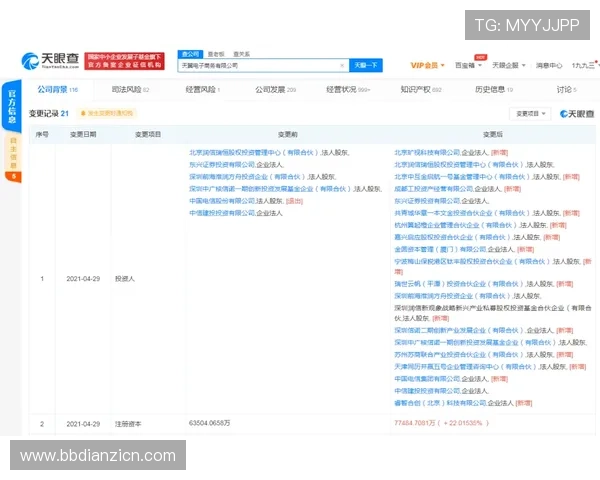600x480 pixels.
Task: Open 中国电信股份有限公司 link in 变更前 column
Action: point(222,201)
